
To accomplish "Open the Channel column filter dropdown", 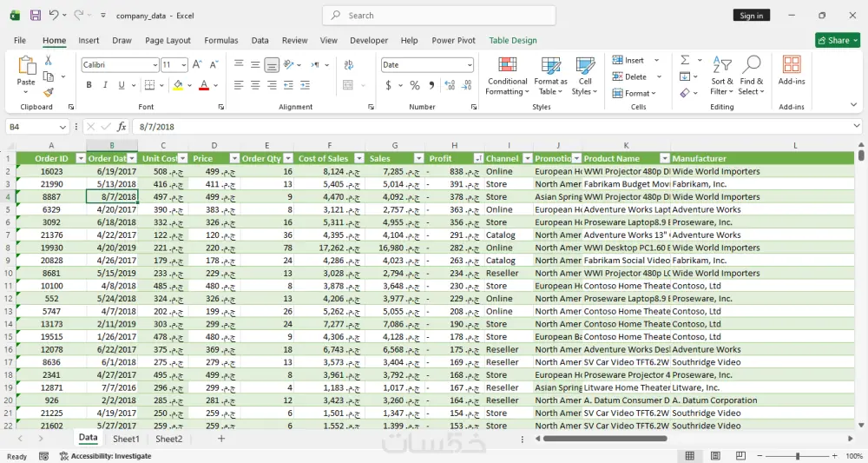I will coord(527,158).
